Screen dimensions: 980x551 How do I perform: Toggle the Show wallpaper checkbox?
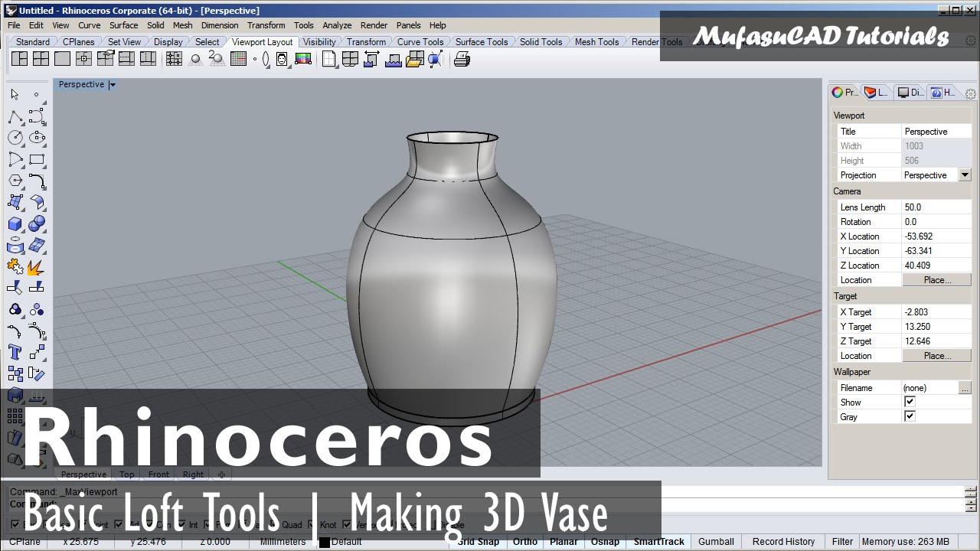(x=910, y=402)
